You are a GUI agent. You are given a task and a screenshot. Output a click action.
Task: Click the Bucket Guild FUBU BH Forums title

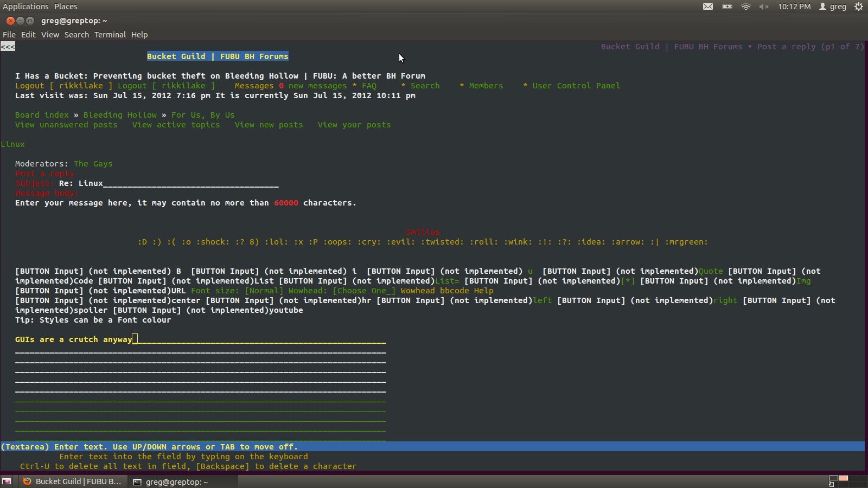pos(218,56)
